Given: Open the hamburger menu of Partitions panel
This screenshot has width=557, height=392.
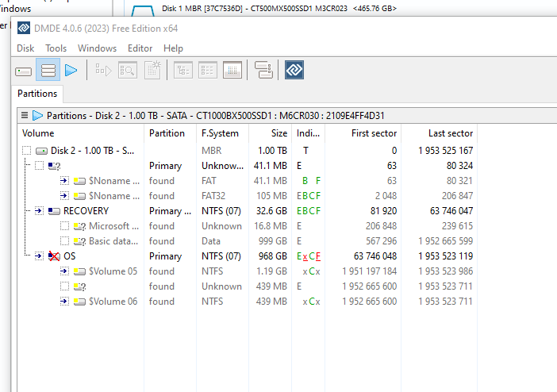Looking at the screenshot, I should tap(25, 115).
